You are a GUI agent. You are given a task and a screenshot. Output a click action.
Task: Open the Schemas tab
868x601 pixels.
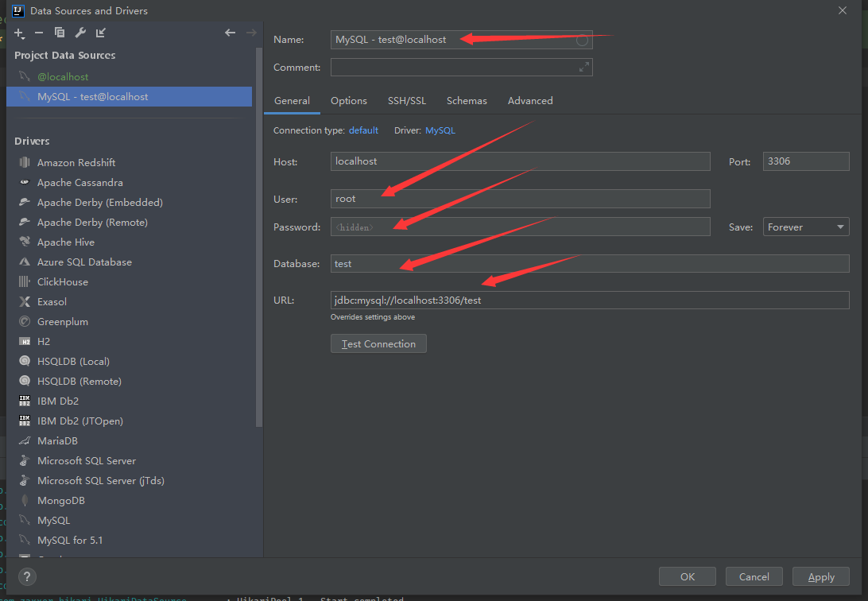[x=467, y=101]
